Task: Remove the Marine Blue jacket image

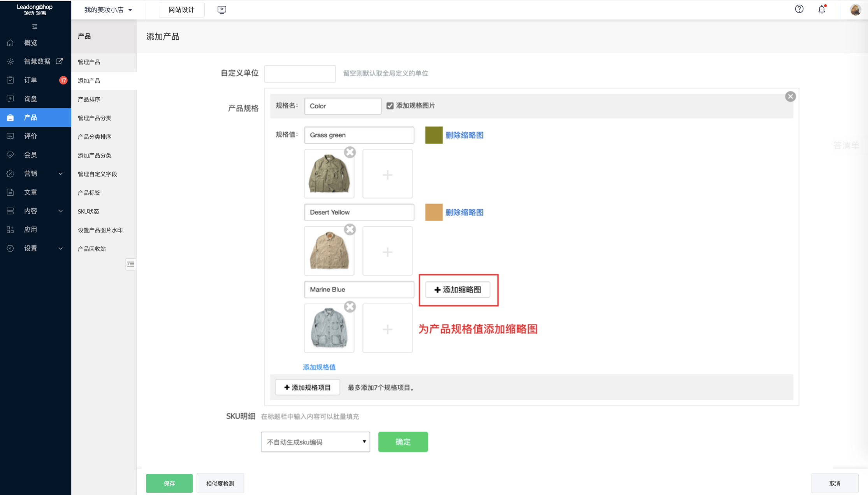Action: pos(350,307)
